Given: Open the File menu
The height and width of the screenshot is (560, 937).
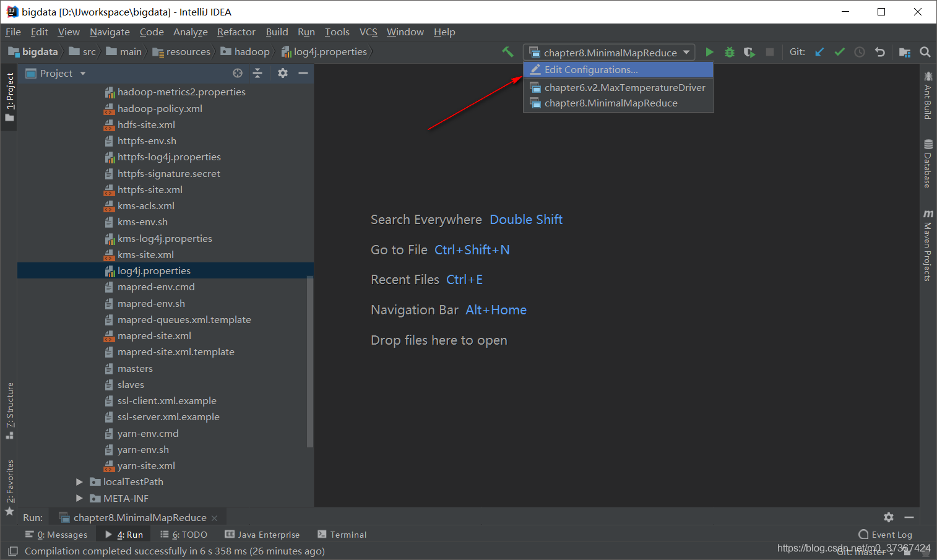Looking at the screenshot, I should pyautogui.click(x=13, y=32).
